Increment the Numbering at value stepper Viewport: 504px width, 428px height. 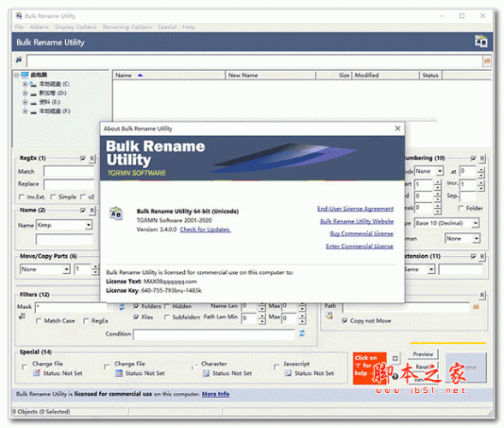click(x=481, y=169)
